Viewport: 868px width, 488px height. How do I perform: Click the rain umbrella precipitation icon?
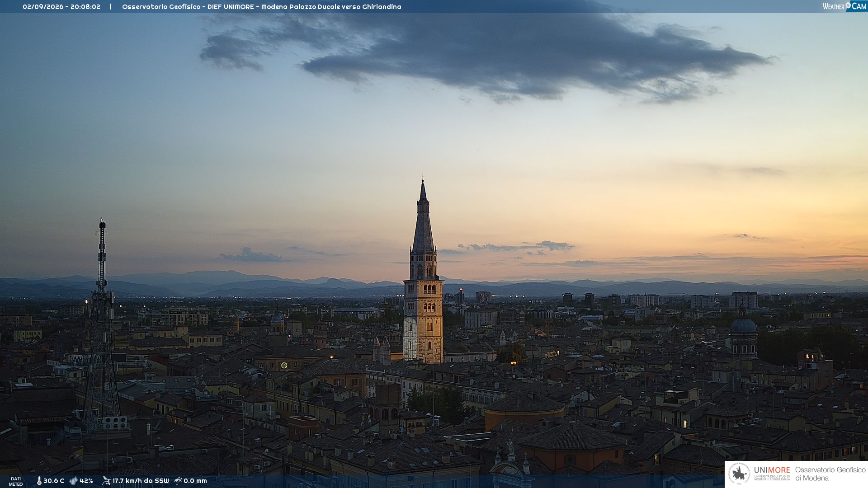click(178, 481)
